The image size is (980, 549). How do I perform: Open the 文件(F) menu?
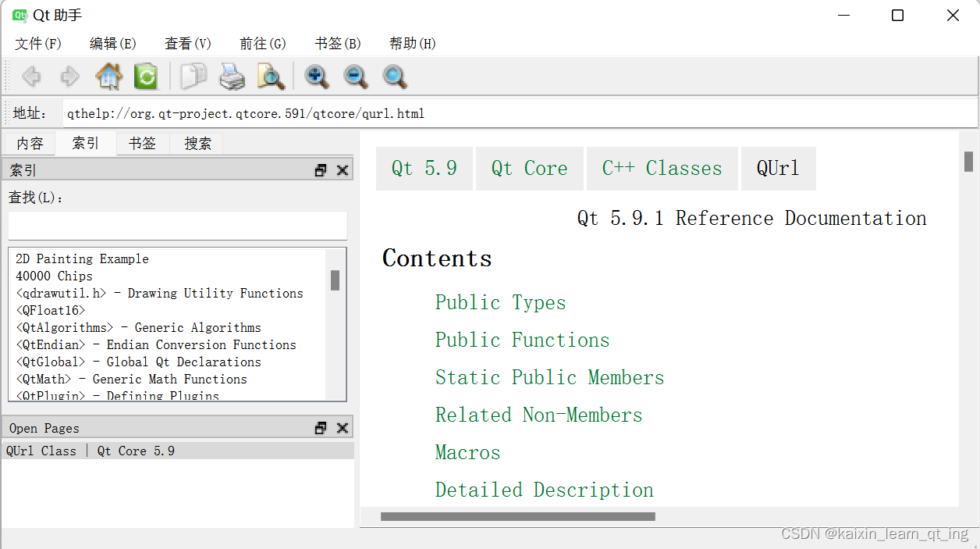pyautogui.click(x=38, y=44)
